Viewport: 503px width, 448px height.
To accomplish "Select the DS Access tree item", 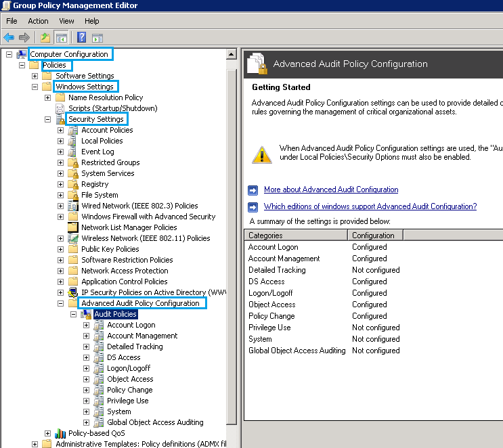I will coord(123,357).
